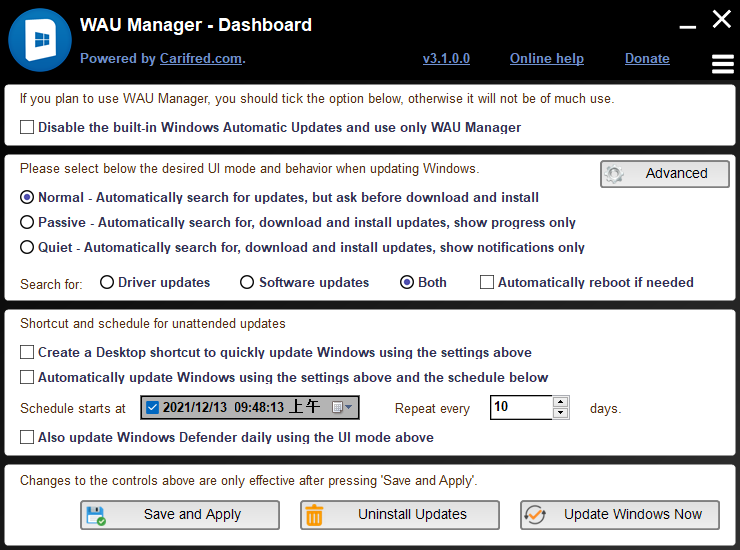Choose Driver updates radio option
This screenshot has height=550, width=740.
tap(107, 283)
